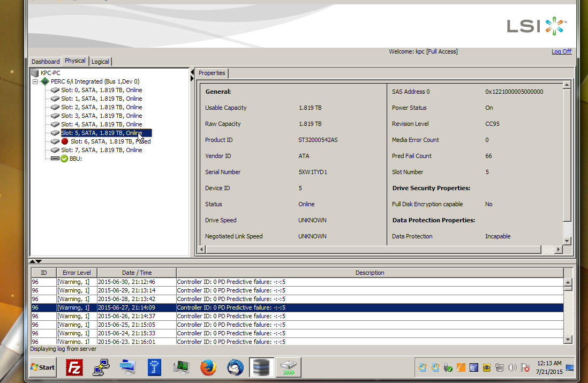
Task: Sort log by Description column header
Action: coord(370,273)
